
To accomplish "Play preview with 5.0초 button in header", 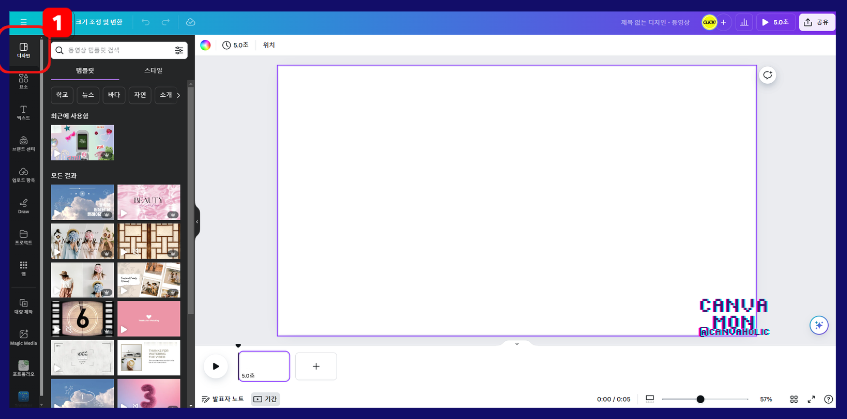I will (775, 22).
